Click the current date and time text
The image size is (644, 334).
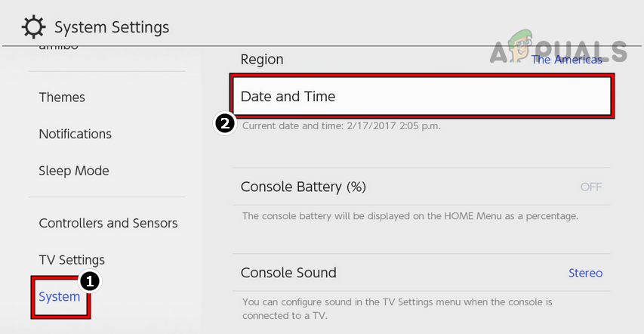341,125
